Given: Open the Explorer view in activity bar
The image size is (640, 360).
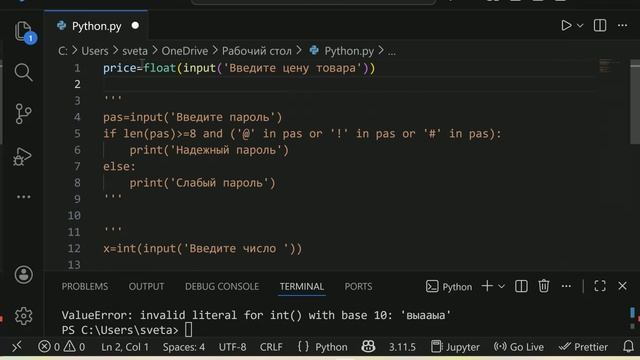Looking at the screenshot, I should point(24,31).
